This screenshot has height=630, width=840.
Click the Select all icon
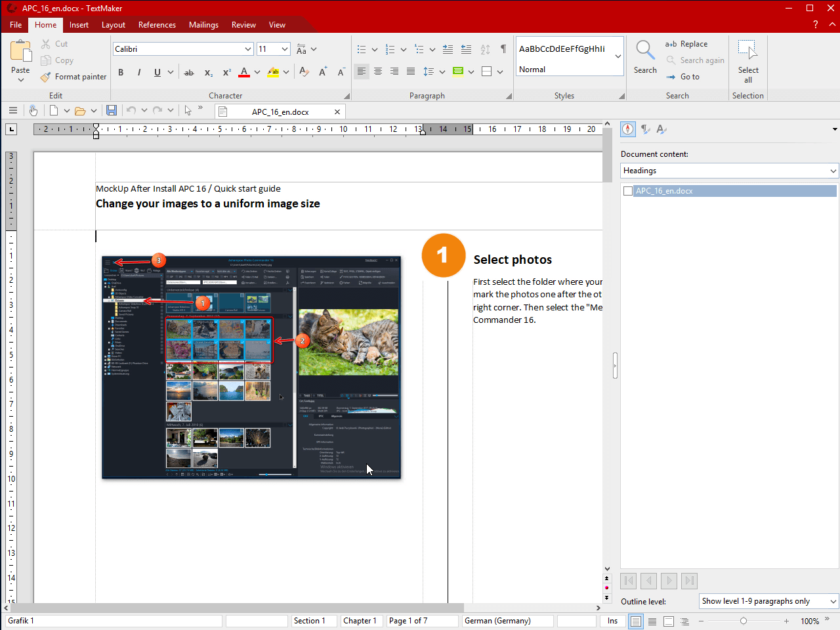[x=747, y=50]
